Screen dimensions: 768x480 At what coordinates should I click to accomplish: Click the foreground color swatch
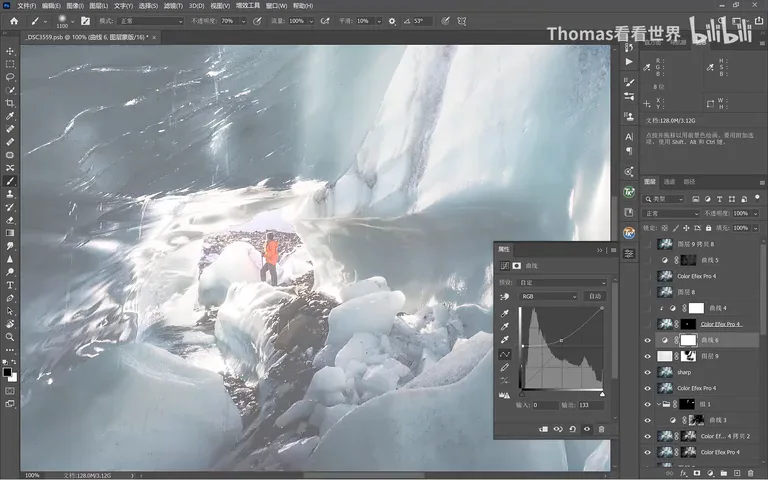coord(7,372)
